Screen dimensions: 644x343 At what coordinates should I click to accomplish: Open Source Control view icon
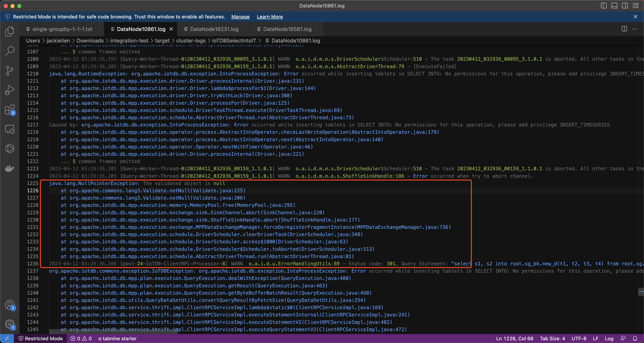9,71
